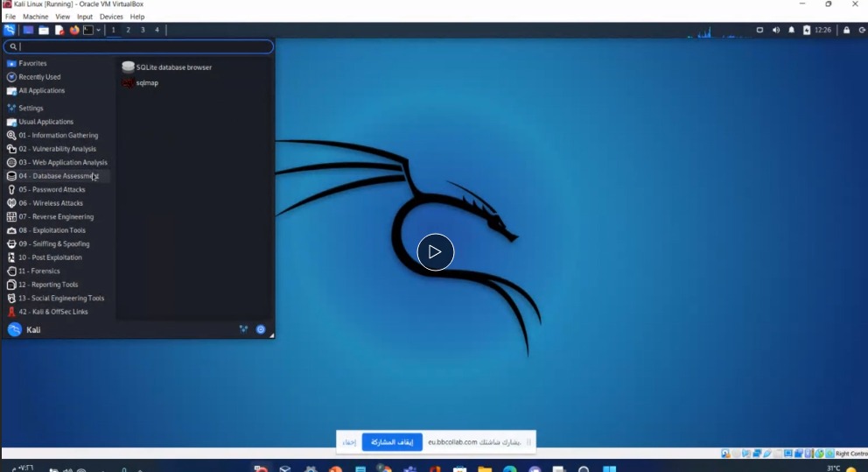Switch to workspace 1
The height and width of the screenshot is (472, 868).
(x=114, y=30)
